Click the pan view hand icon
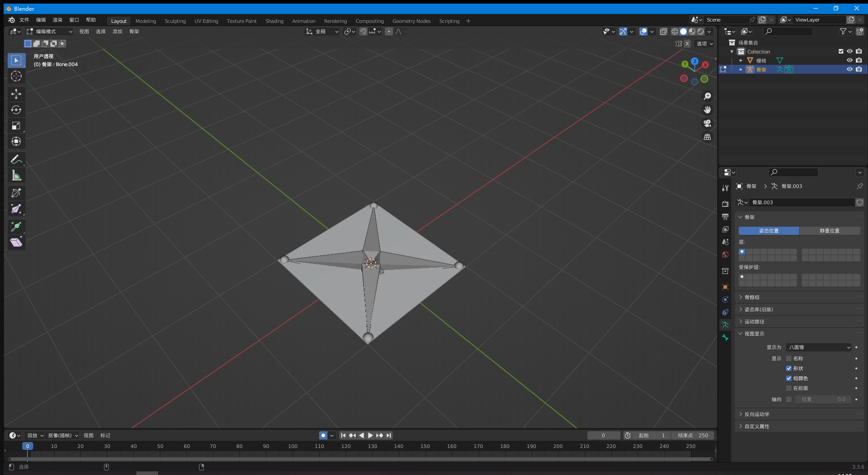 707,110
